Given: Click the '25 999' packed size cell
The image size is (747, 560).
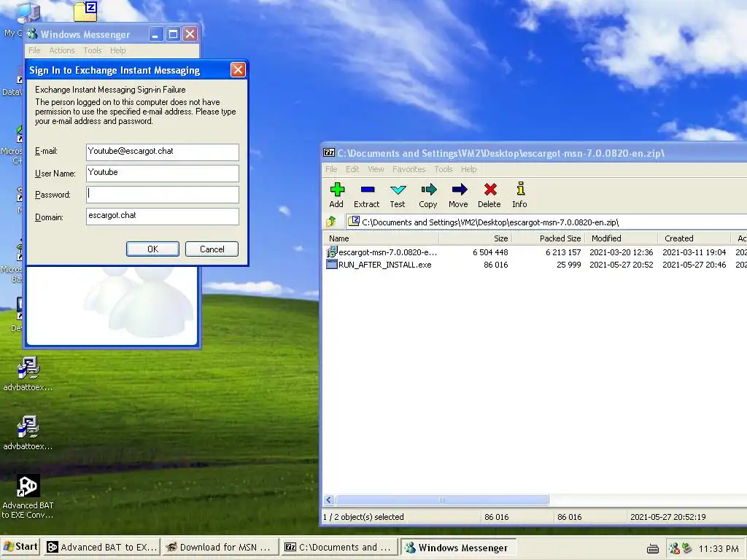Looking at the screenshot, I should pyautogui.click(x=569, y=265).
